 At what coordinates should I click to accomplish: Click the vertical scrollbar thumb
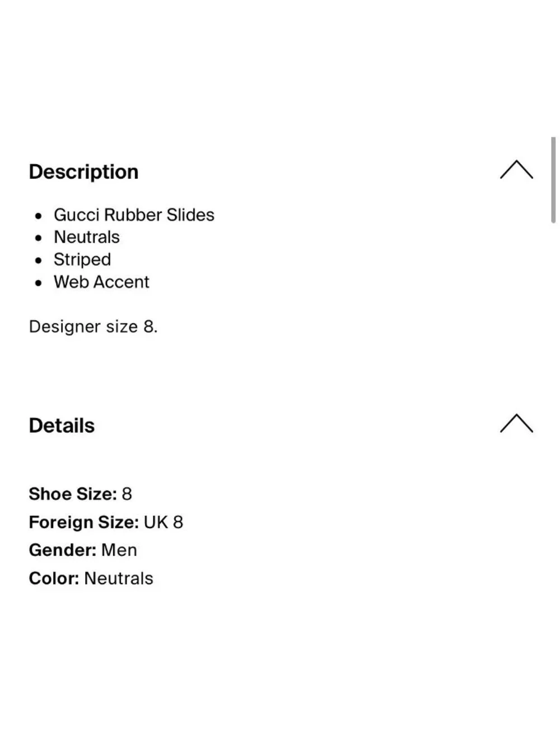pos(553,180)
